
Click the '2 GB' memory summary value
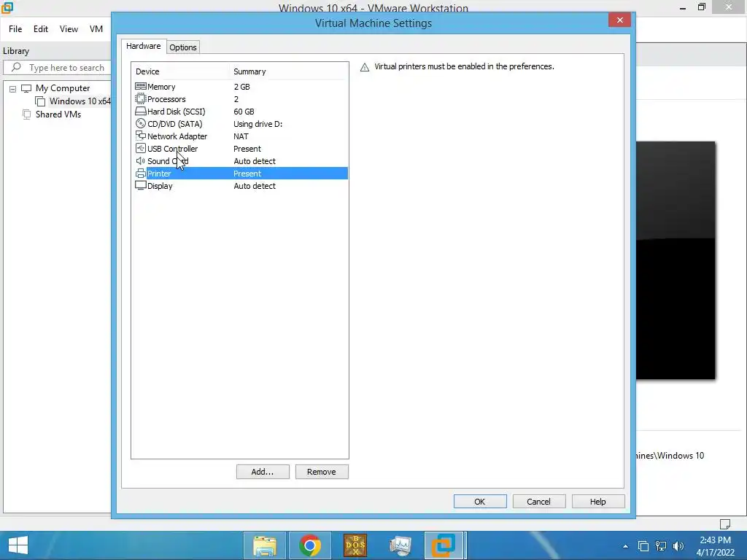[x=241, y=87]
